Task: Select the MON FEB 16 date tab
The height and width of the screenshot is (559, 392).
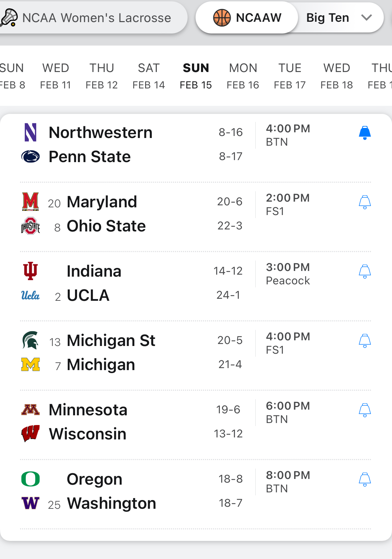Action: tap(243, 76)
